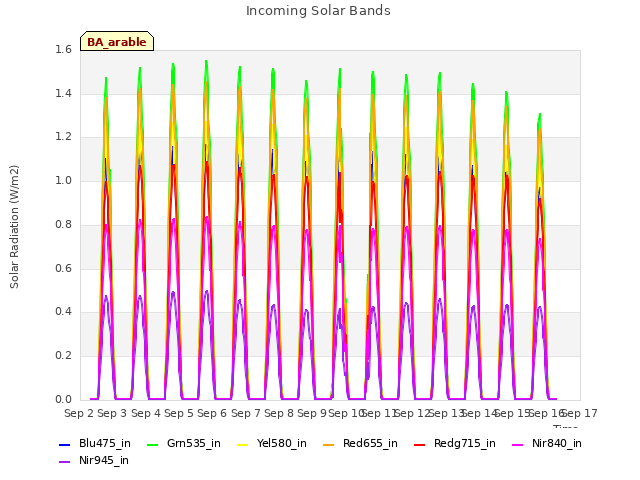Click the Sep 6 x-axis tick label
This screenshot has width=640, height=480.
click(212, 413)
